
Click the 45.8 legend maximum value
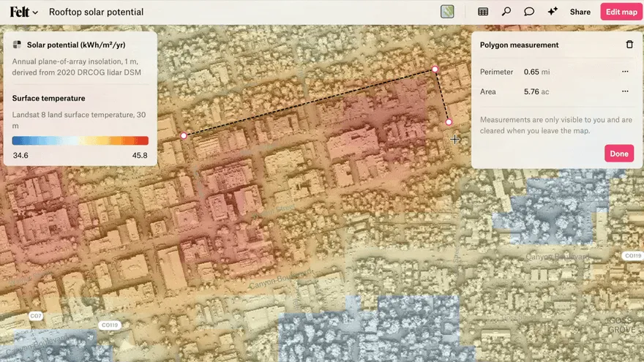coord(140,156)
